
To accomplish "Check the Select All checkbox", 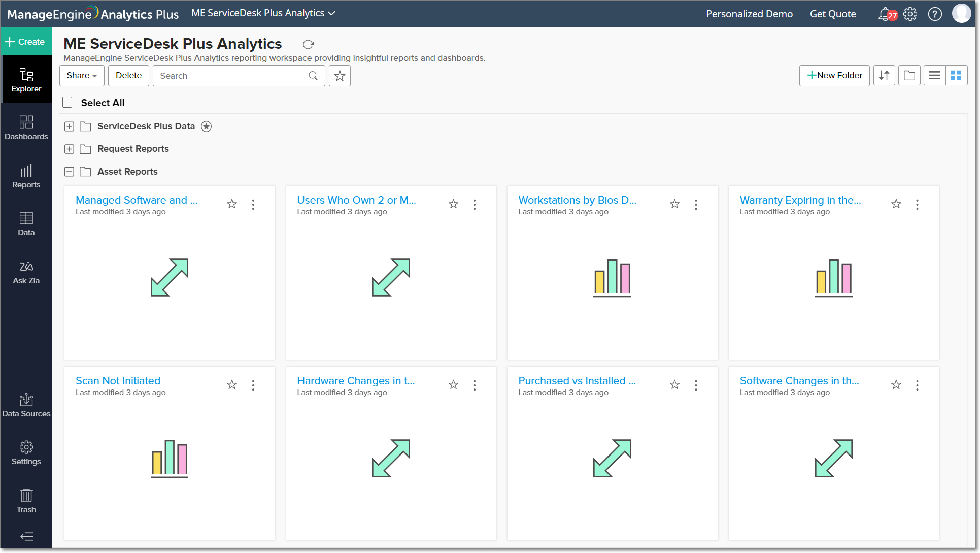I will pos(67,103).
